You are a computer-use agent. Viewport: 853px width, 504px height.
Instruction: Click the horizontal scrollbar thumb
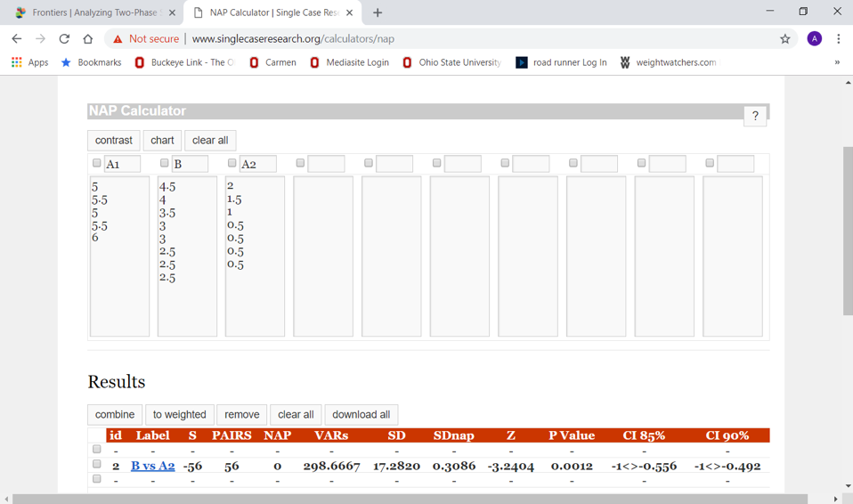(410, 499)
